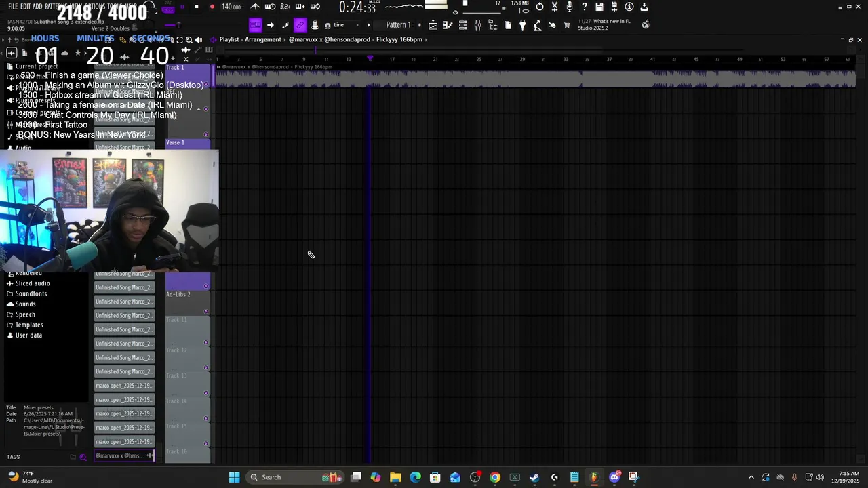Screen dimensions: 868x488
Task: Toggle the main snap magnet icon
Action: (x=328, y=26)
